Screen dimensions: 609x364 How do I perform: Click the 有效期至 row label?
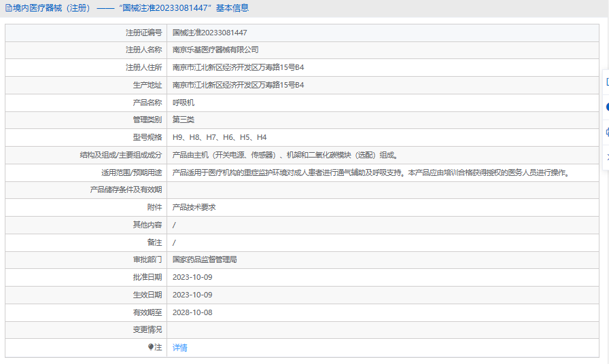coord(147,313)
